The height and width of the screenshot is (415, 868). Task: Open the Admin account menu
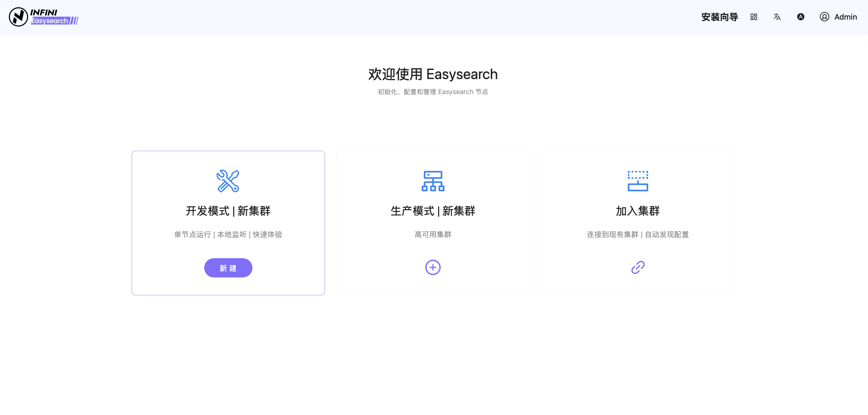coord(845,17)
